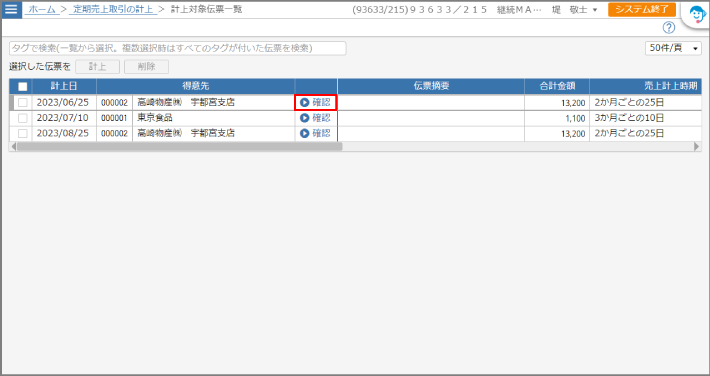Open the hamburger main menu
Screen dimensions: 710x376
pos(11,9)
